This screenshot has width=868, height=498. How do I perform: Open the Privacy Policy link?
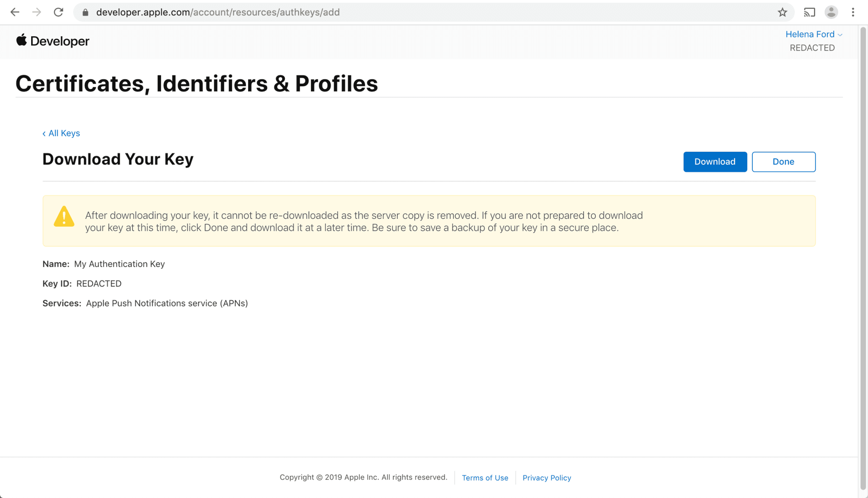click(x=547, y=478)
